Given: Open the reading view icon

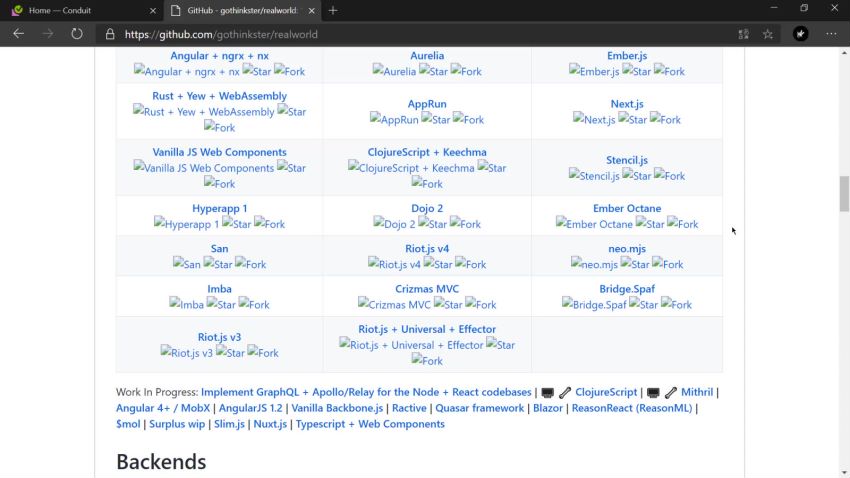Looking at the screenshot, I should [743, 34].
